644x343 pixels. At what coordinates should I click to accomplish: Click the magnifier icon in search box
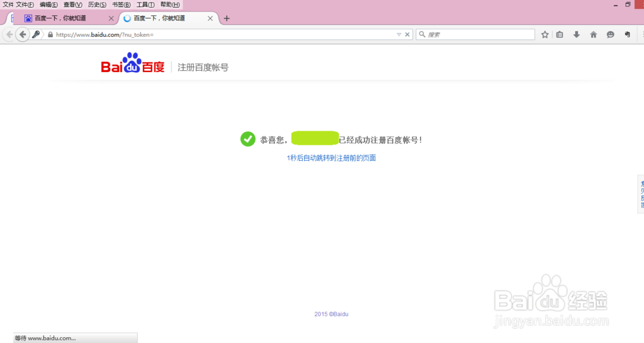point(422,35)
